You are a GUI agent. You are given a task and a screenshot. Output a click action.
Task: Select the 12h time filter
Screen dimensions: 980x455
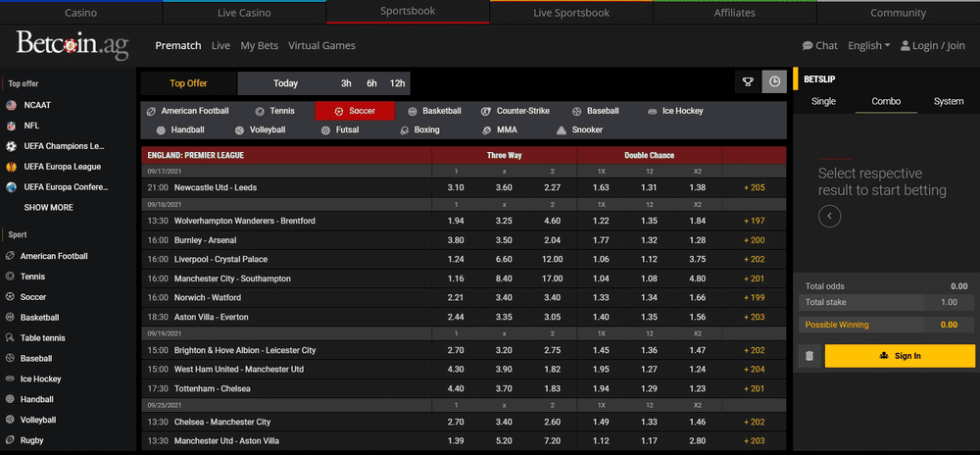(397, 83)
